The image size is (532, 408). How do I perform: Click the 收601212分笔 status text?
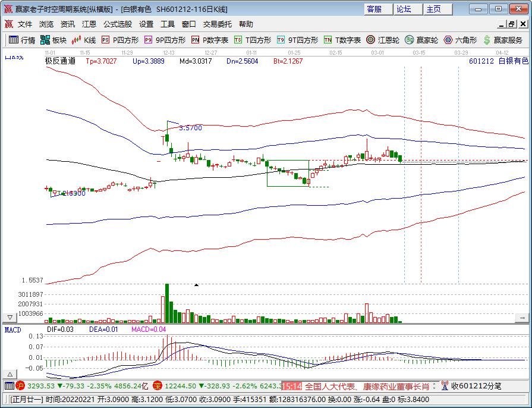(476, 386)
